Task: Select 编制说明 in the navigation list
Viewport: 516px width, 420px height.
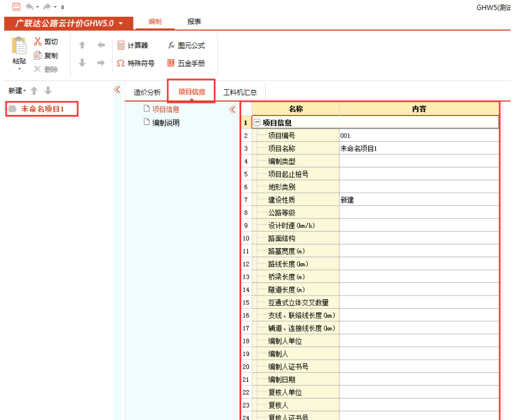Action: point(166,123)
